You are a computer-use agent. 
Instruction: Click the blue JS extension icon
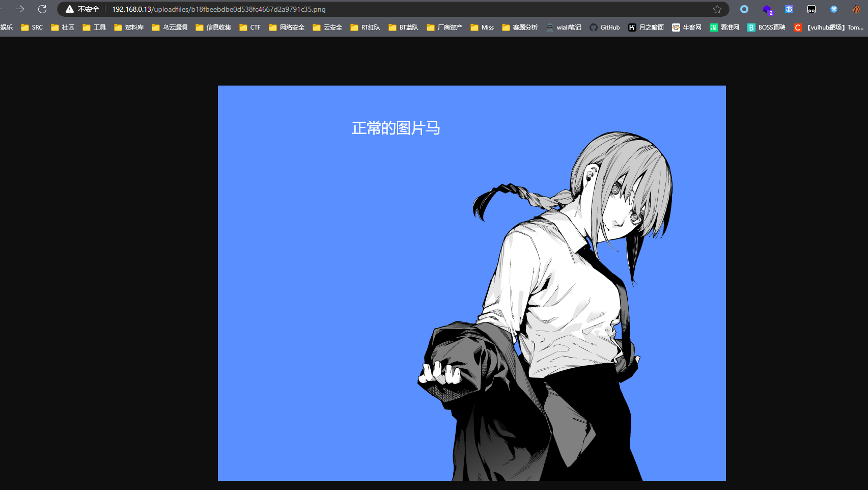pyautogui.click(x=789, y=9)
